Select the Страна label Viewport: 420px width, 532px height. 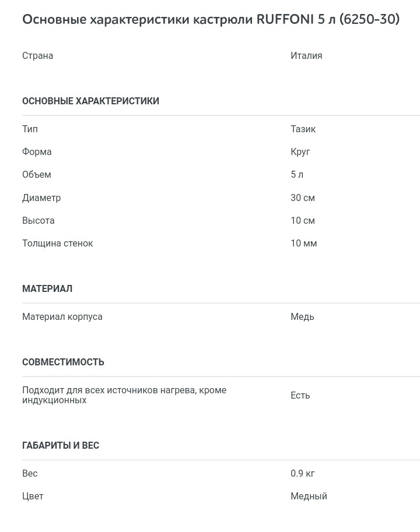(38, 55)
